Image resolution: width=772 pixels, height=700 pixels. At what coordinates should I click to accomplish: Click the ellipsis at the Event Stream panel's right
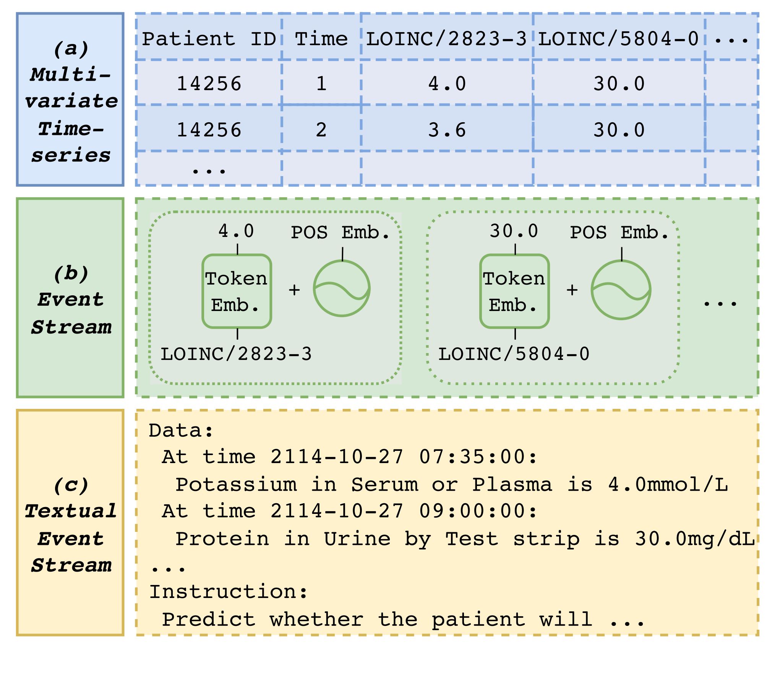720,303
